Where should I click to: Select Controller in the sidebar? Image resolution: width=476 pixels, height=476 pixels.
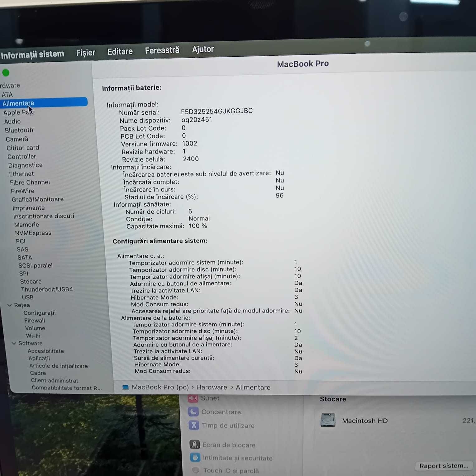(x=21, y=156)
